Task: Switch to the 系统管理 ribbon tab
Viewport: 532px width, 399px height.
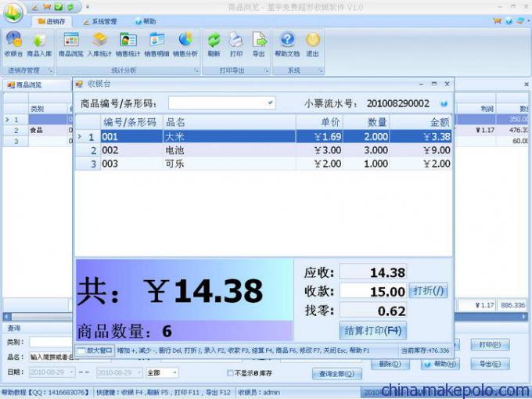Action: point(100,21)
